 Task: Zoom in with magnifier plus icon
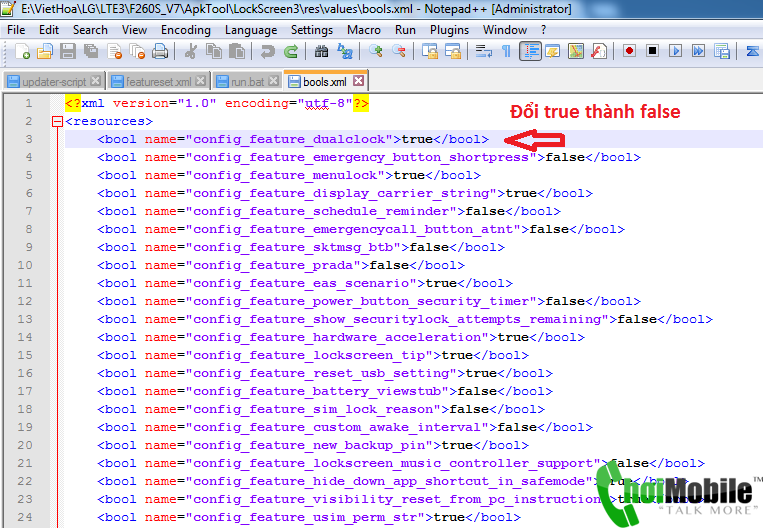pos(376,51)
